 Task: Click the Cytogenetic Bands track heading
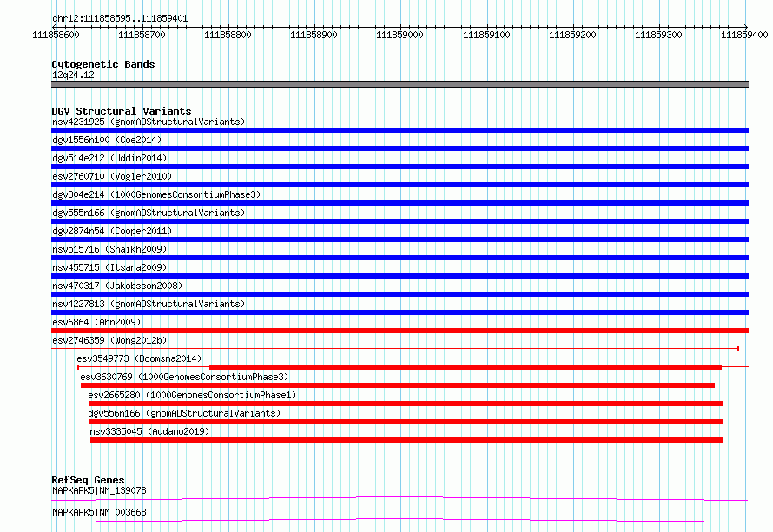pyautogui.click(x=103, y=64)
